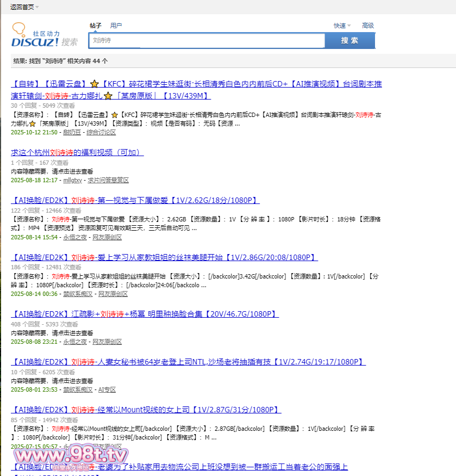
Task: Go to the AI专区 forum section
Action: point(107,390)
